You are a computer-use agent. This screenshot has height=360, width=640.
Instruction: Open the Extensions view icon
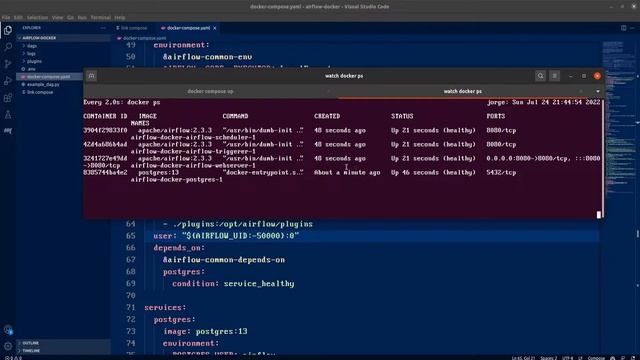(x=8, y=98)
